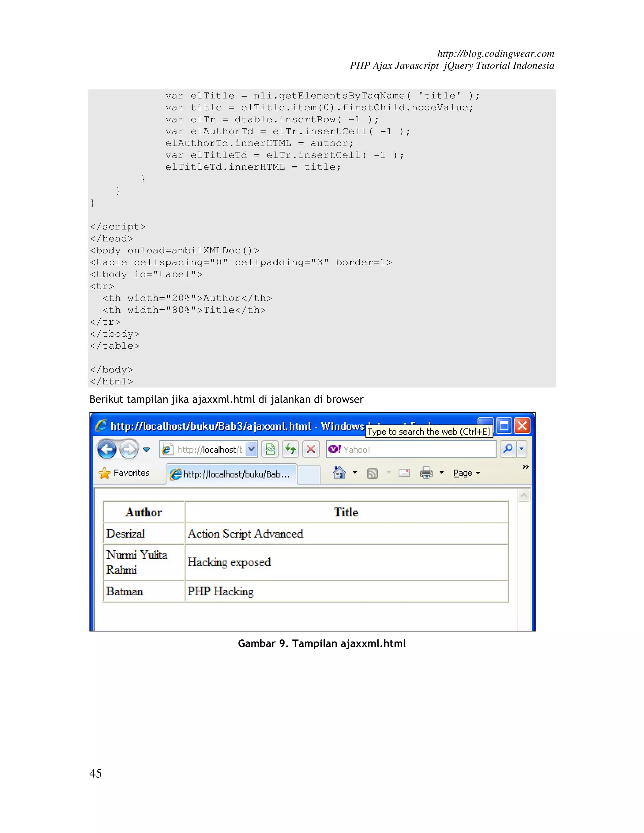This screenshot has height=833, width=644.
Task: Click code line with width="80%">Title
Action: pyautogui.click(x=184, y=310)
